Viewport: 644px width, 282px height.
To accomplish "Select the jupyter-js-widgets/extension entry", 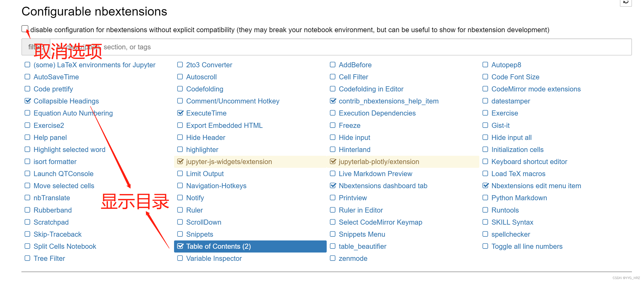I will (x=229, y=162).
